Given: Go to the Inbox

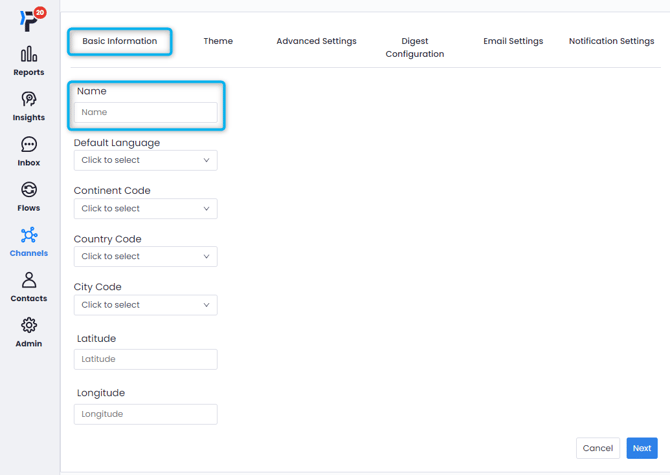Looking at the screenshot, I should tap(29, 150).
